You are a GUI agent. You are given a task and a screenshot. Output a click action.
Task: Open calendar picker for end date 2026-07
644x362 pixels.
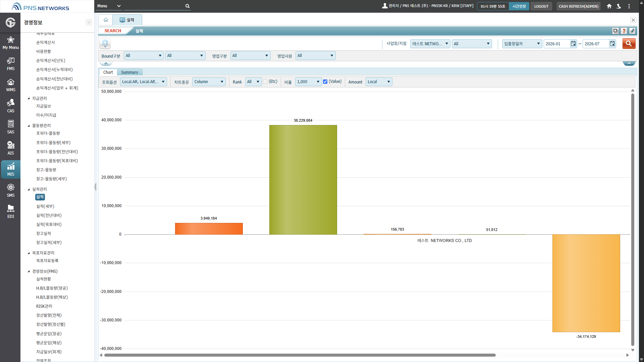612,44
